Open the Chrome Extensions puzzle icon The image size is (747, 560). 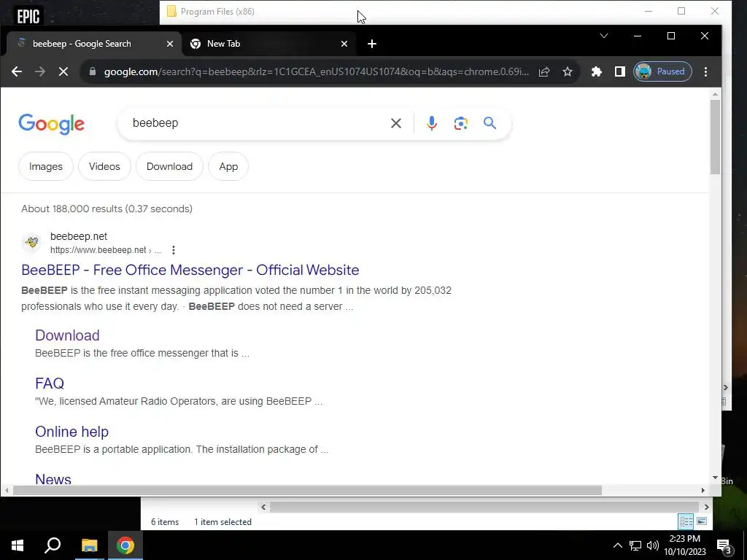pyautogui.click(x=597, y=71)
